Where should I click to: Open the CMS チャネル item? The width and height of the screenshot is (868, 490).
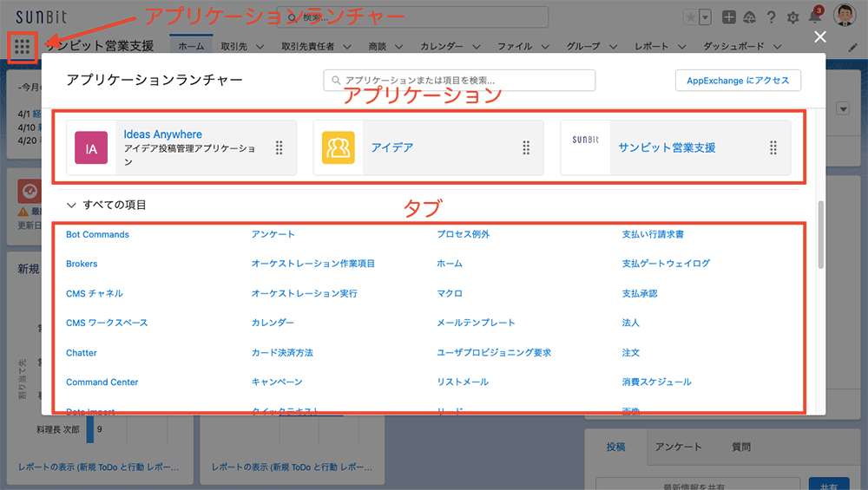click(x=95, y=294)
